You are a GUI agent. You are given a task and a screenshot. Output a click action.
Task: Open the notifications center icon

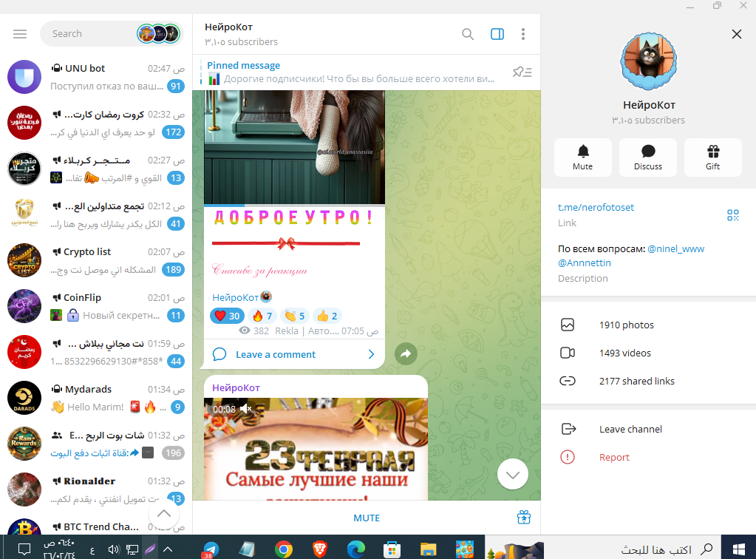click(x=24, y=549)
